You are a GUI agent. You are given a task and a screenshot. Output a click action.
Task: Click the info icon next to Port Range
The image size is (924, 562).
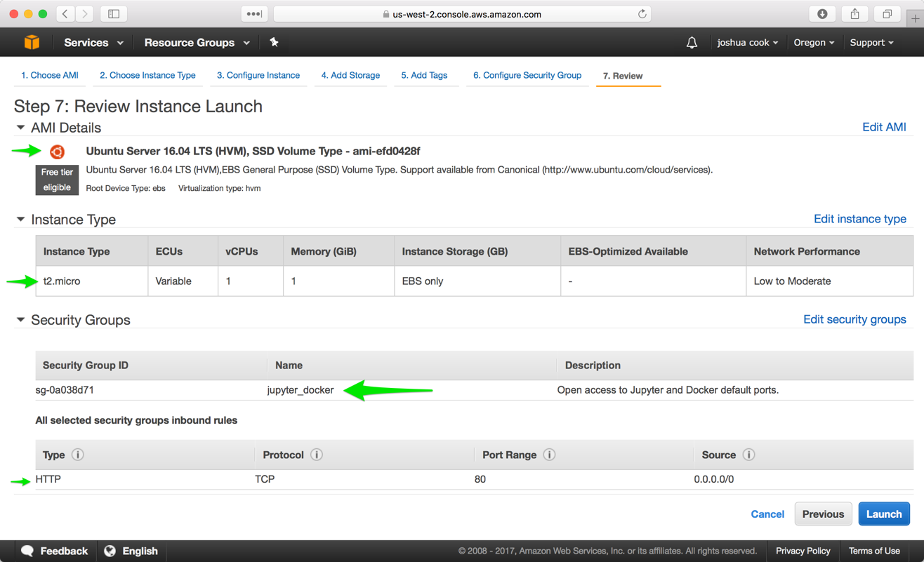point(550,455)
